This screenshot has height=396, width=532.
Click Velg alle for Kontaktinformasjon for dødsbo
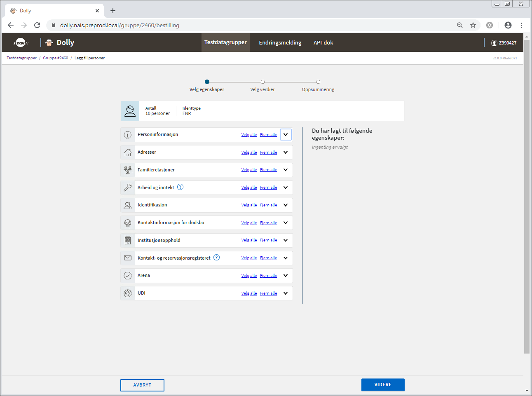tap(249, 223)
